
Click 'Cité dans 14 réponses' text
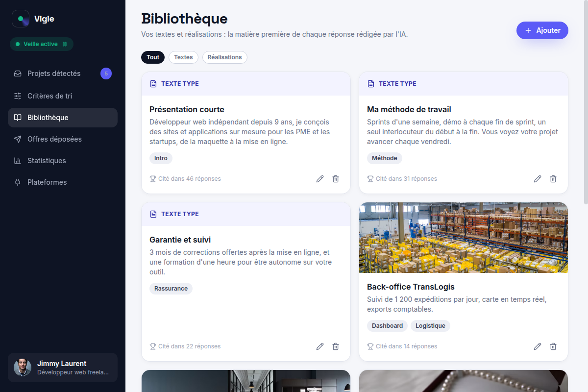pyautogui.click(x=407, y=346)
